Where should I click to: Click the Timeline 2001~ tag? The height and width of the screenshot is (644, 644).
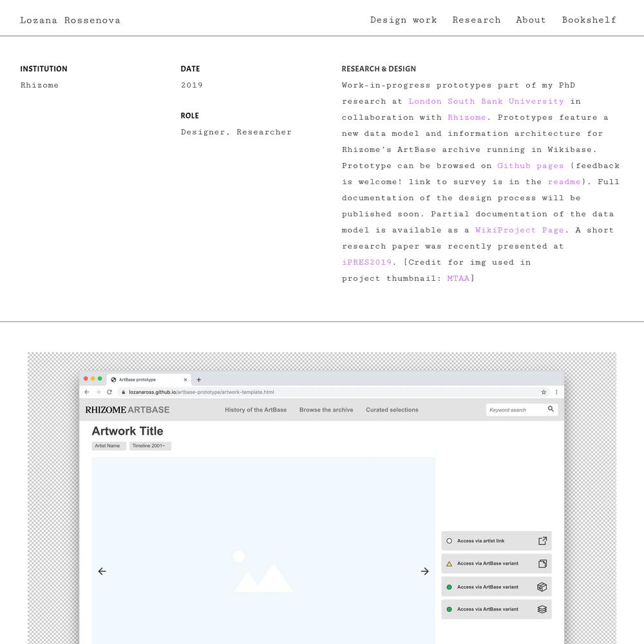150,446
